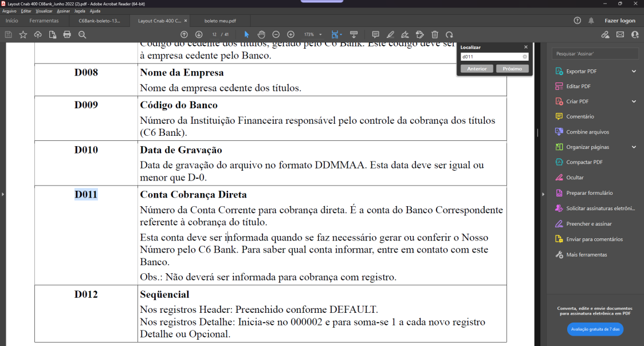Zoom out with minus icon
This screenshot has height=346, width=644.
coord(276,34)
